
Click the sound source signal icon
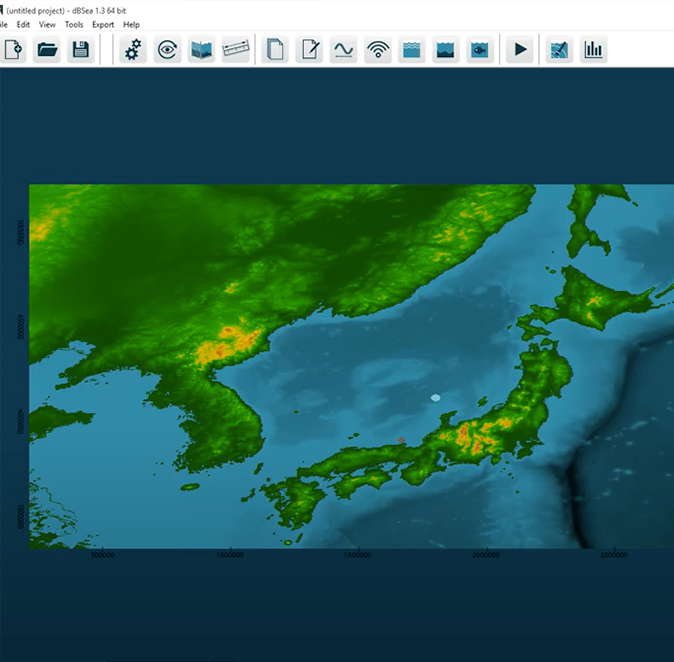pos(378,49)
